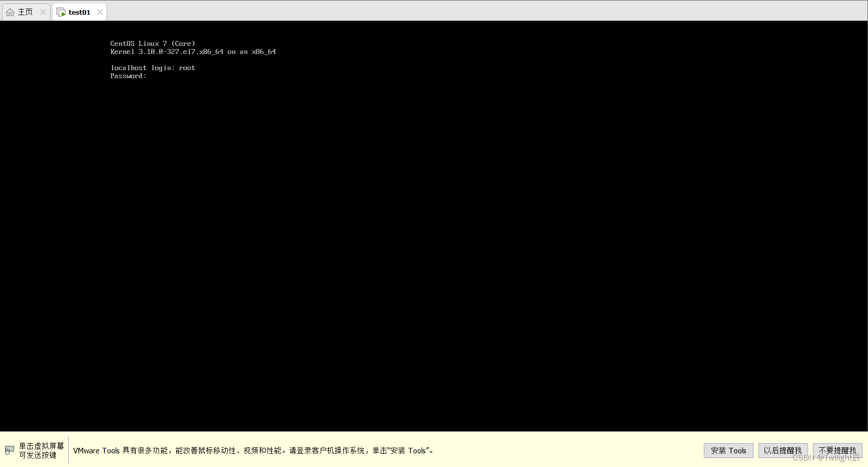The image size is (868, 467).
Task: Switch to the 主页 home tab
Action: 25,12
